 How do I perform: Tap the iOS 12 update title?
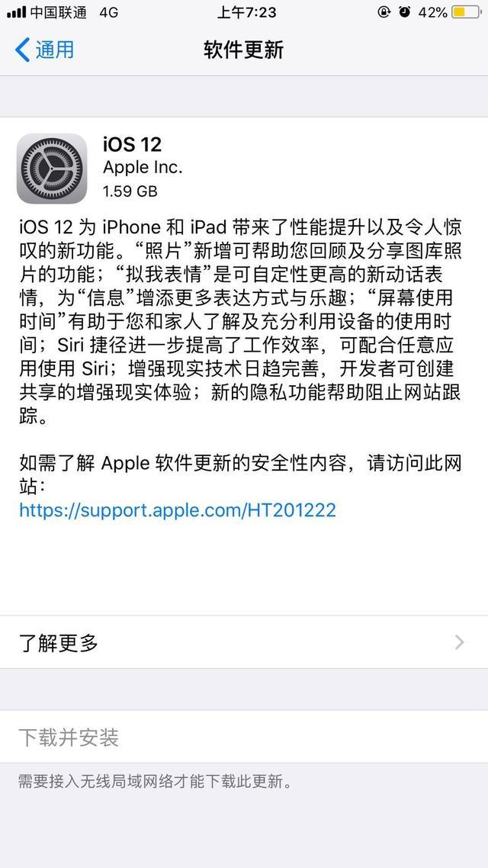point(132,144)
